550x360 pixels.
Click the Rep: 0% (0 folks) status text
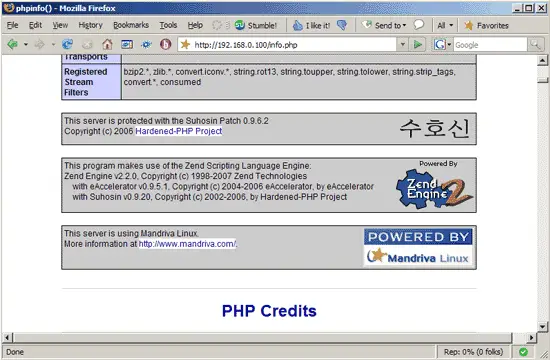pos(473,352)
